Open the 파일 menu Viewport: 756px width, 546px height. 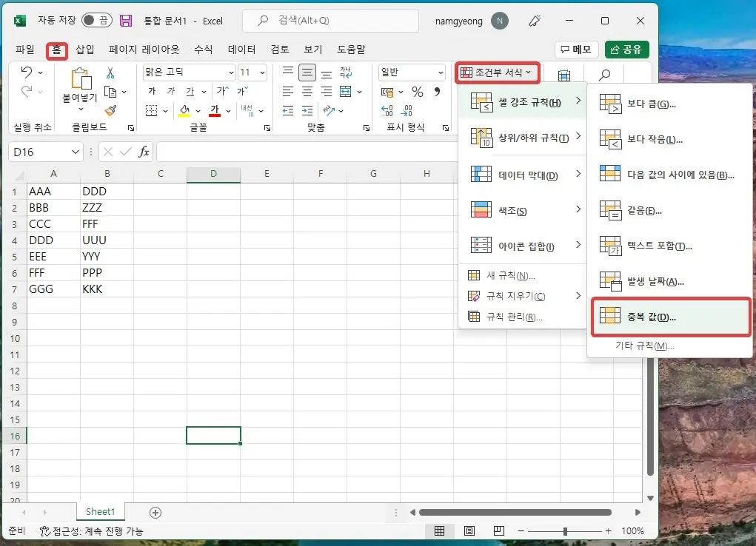[x=24, y=49]
